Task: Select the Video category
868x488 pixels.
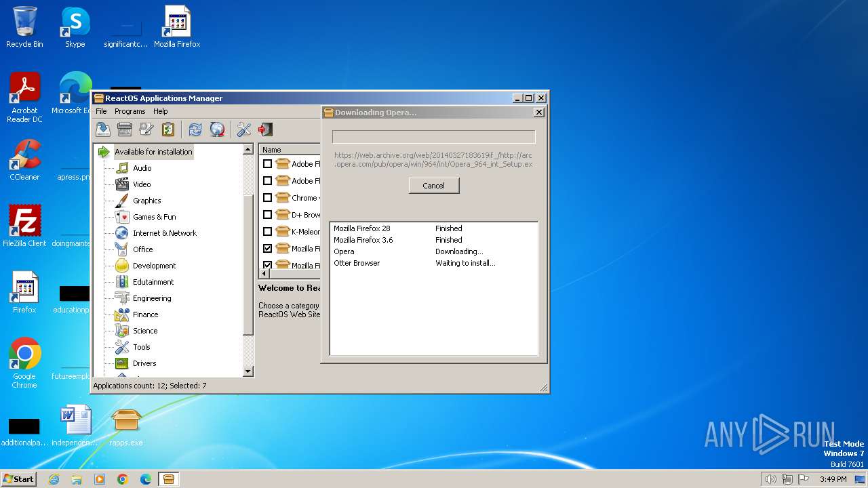Action: [x=142, y=184]
